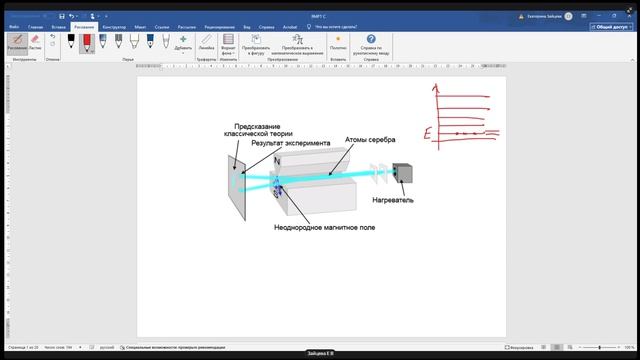640x360 pixels.
Task: Collapse the ribbon with the chevron
Action: (632, 60)
